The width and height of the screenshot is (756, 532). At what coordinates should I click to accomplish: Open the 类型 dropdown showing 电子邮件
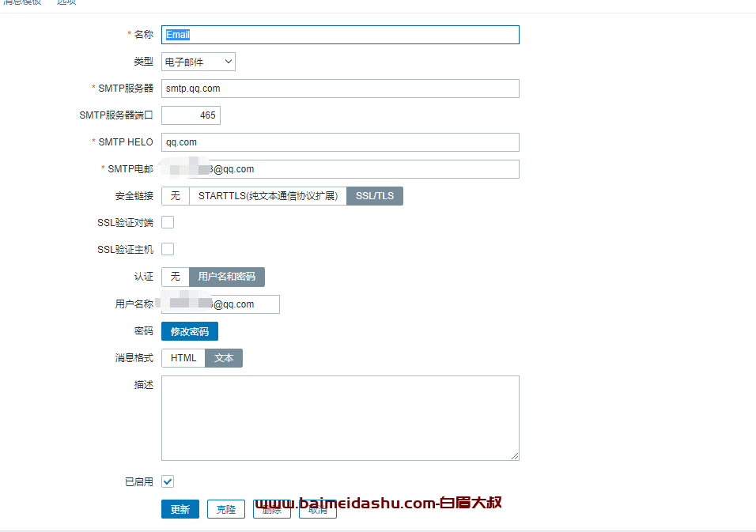coord(198,62)
